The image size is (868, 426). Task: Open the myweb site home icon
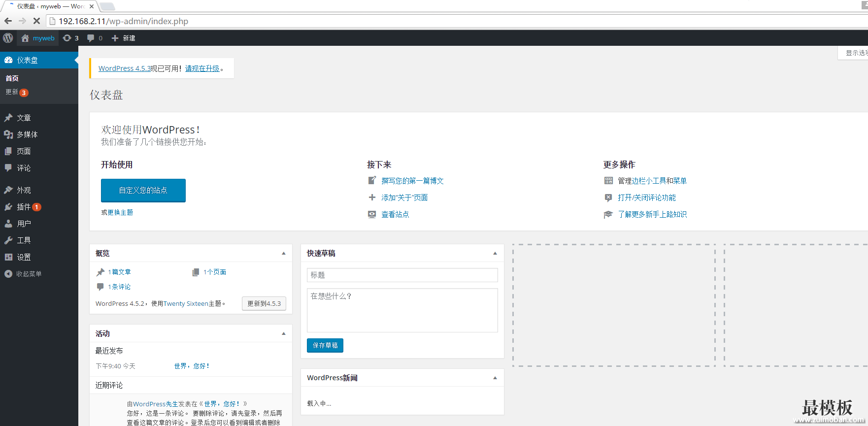(25, 38)
